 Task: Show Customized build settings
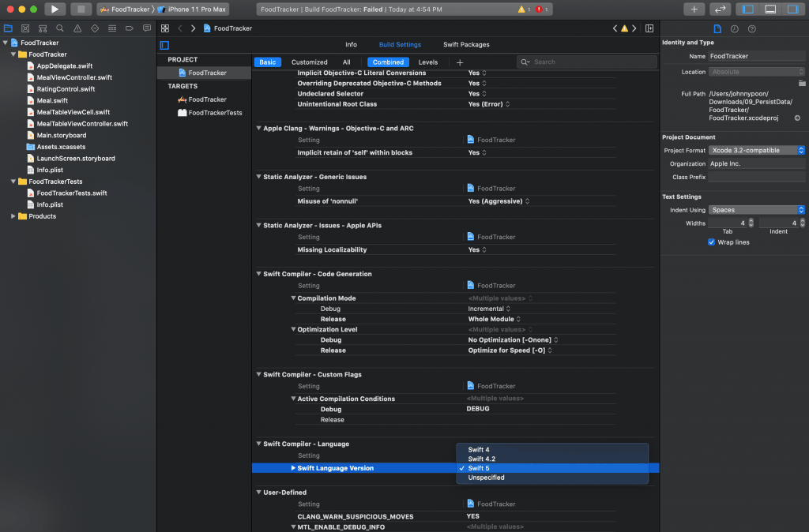coord(309,62)
